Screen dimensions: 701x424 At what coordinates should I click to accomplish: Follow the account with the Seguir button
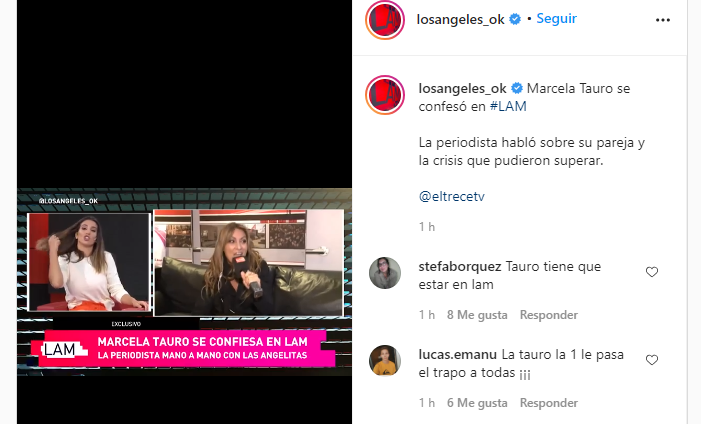(557, 19)
